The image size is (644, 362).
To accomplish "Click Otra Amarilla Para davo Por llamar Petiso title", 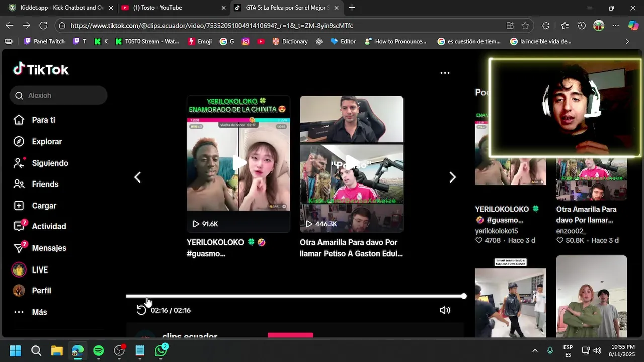I will click(351, 248).
